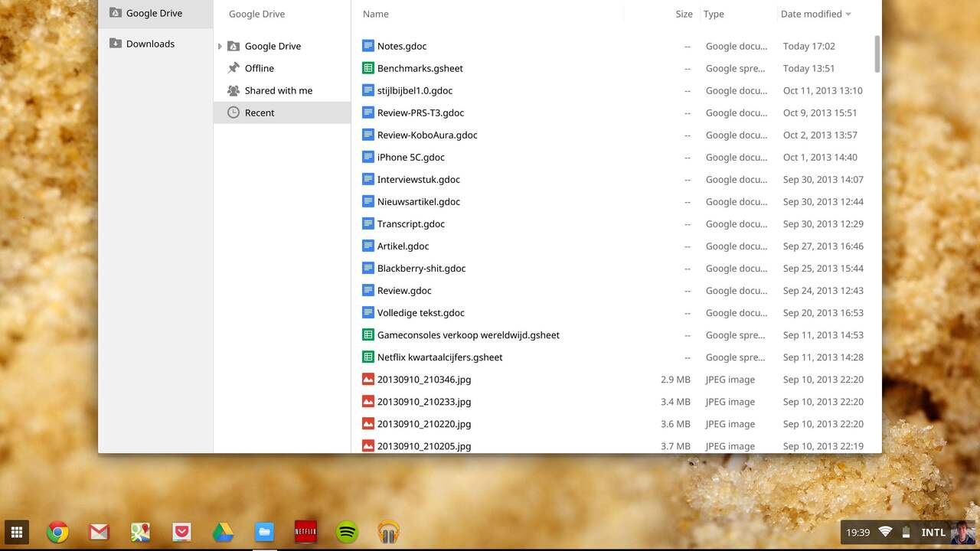This screenshot has height=551, width=980.
Task: Select Google Drive in the folder tree
Action: [273, 46]
